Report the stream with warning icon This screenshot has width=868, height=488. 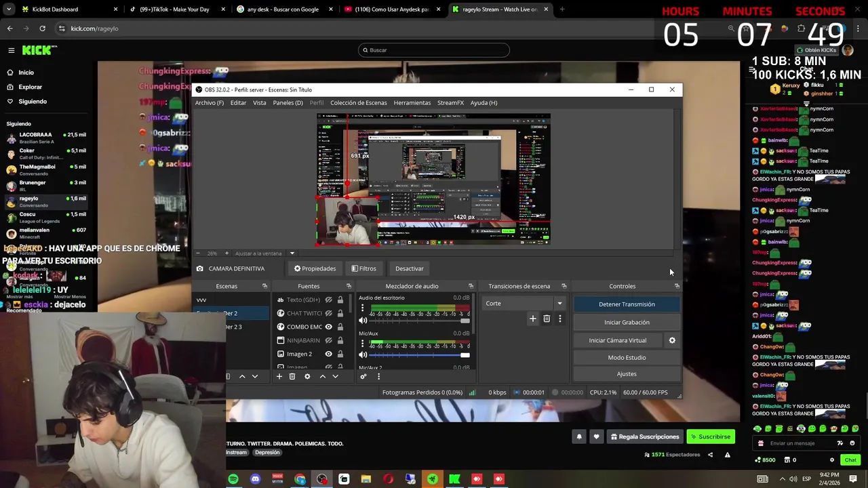point(727,455)
